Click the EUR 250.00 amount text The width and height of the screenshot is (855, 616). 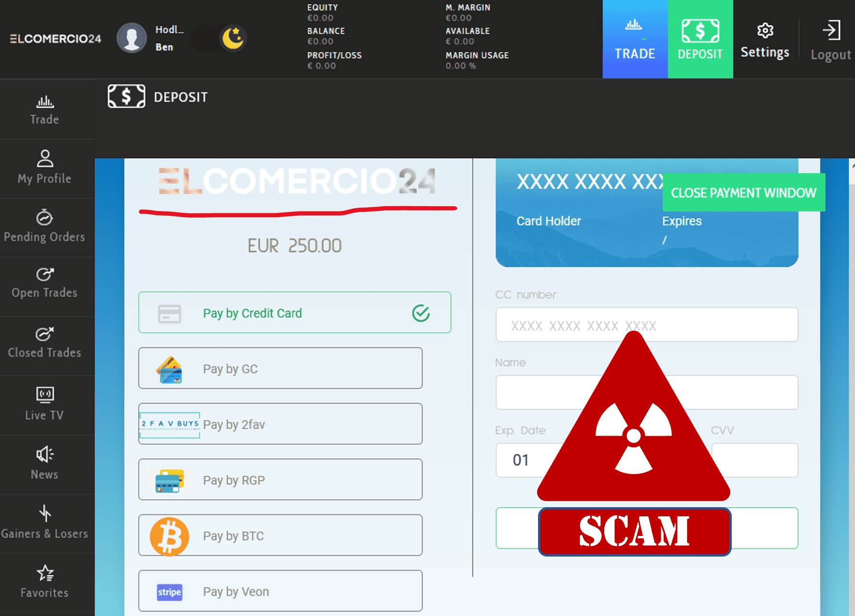(294, 246)
